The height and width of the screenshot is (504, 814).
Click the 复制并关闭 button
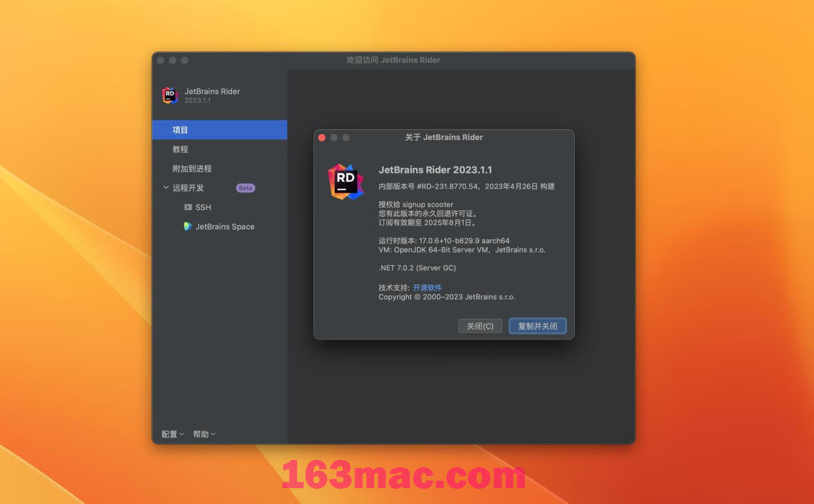click(538, 326)
